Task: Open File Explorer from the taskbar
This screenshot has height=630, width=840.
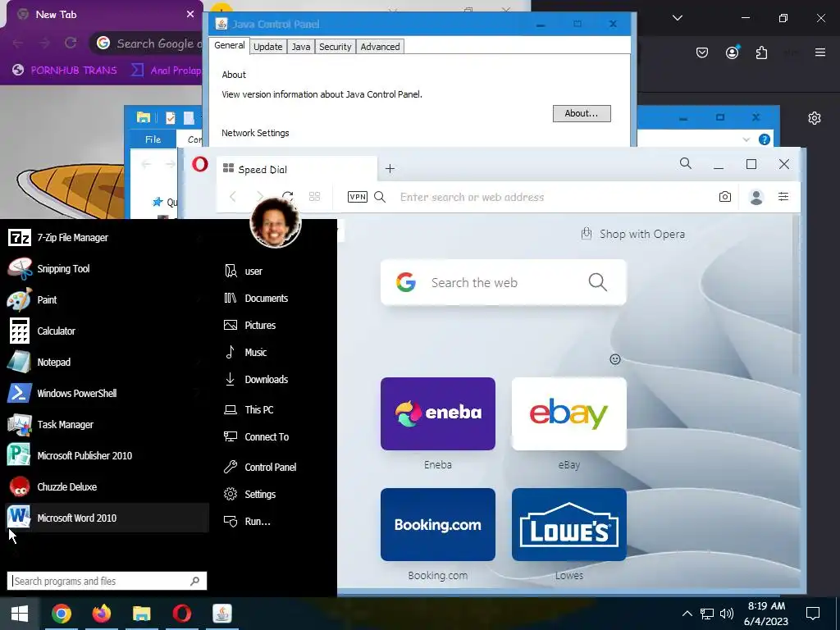Action: (x=141, y=614)
